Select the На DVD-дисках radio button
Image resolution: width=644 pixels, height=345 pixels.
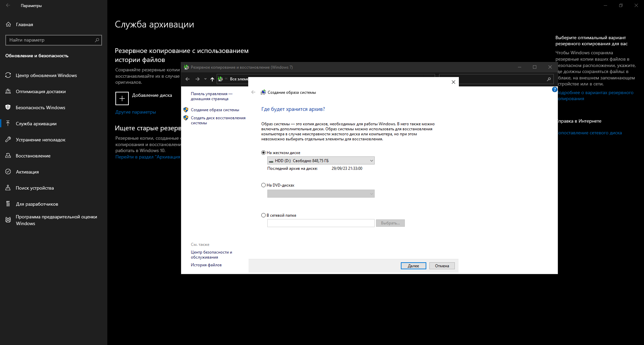click(x=263, y=185)
